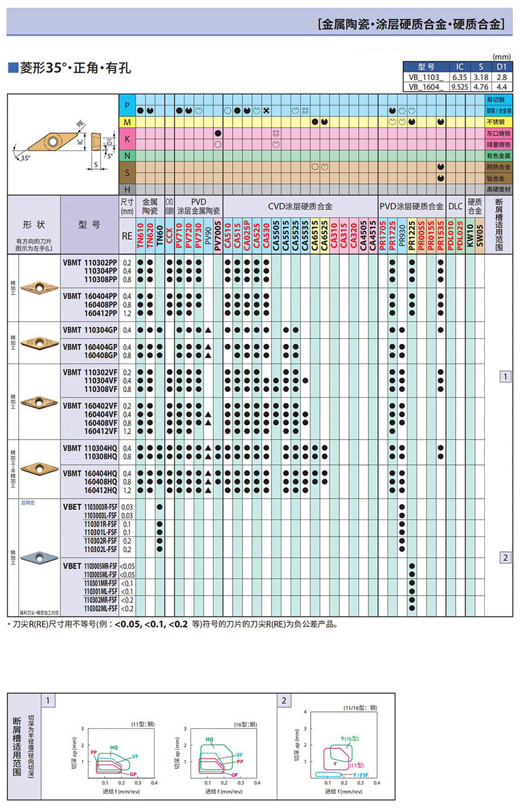The image size is (520, 812).
Task: Select the CA6515 grade column header
Action: coord(315,234)
